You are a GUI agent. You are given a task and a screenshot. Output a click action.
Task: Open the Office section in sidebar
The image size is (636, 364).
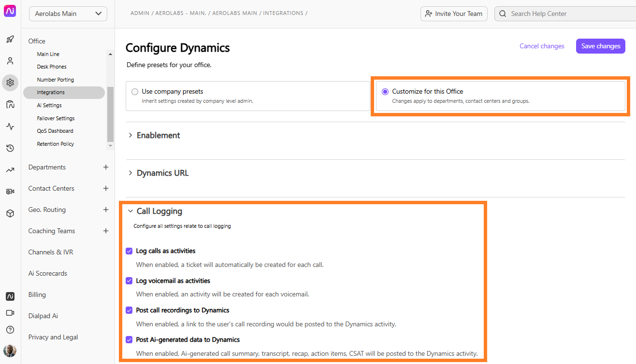[x=37, y=41]
